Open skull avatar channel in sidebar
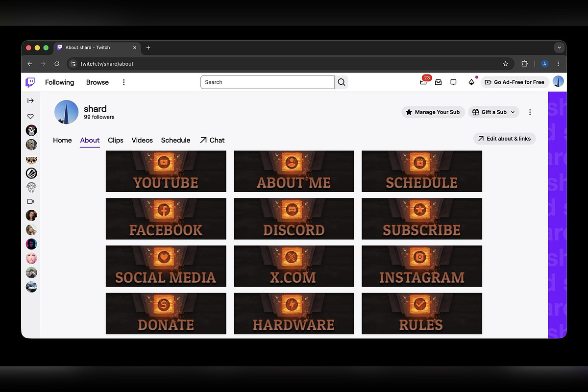This screenshot has width=588, height=392. click(x=31, y=130)
